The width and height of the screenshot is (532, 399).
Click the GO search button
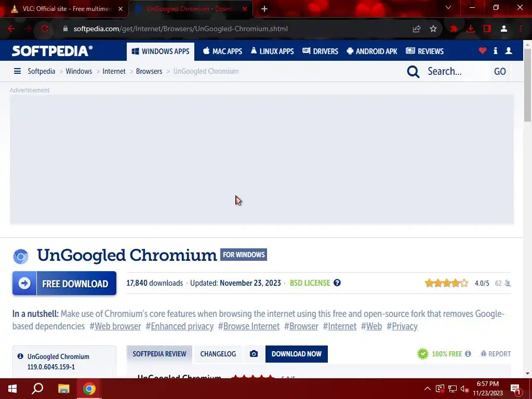[500, 72]
